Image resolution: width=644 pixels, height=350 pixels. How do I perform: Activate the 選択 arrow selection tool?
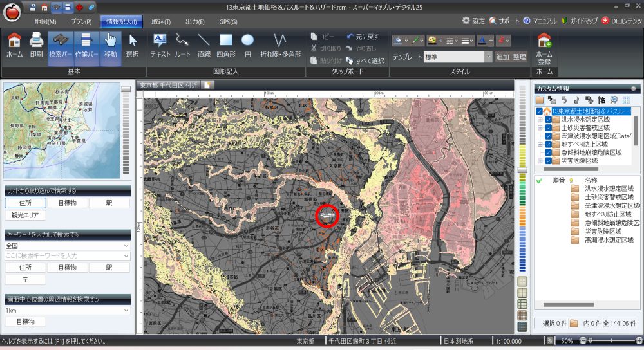(x=132, y=46)
